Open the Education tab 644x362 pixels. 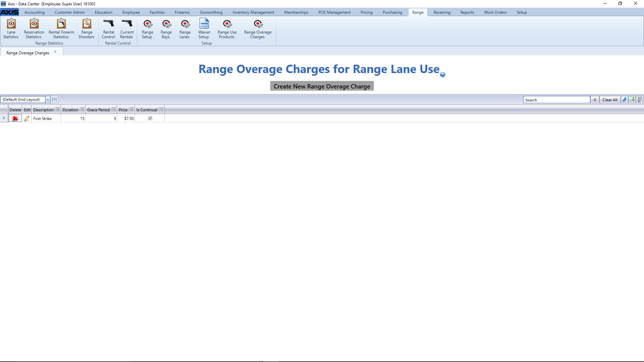(x=104, y=12)
